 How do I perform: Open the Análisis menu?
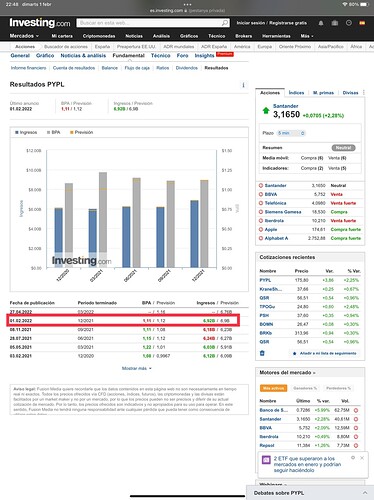click(161, 36)
